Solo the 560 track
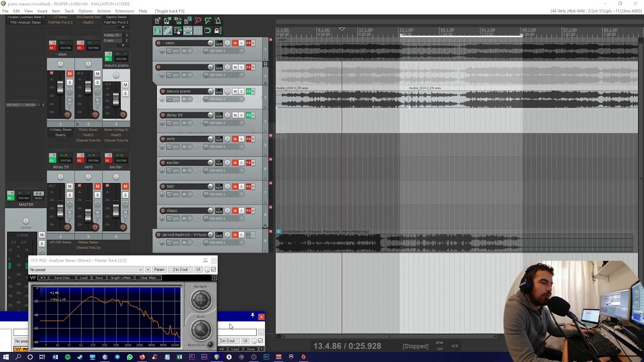Viewport: 644px width, 362px height. point(241,187)
